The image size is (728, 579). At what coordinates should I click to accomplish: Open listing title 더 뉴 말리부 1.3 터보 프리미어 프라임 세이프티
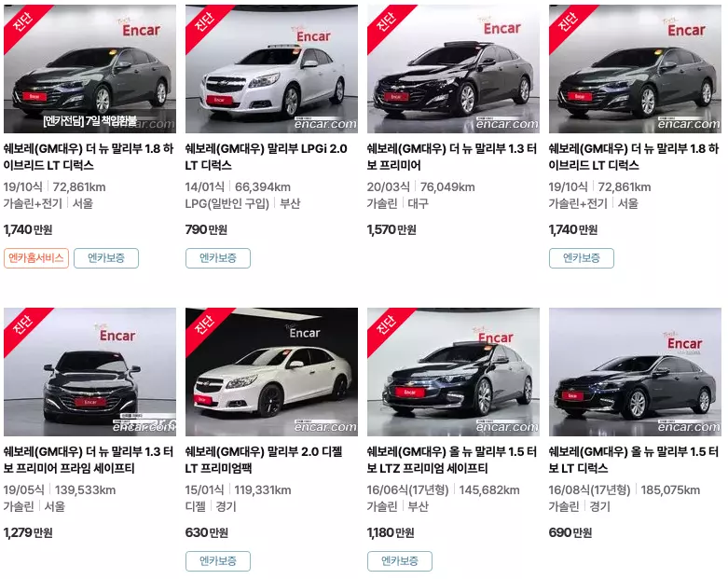click(x=89, y=460)
